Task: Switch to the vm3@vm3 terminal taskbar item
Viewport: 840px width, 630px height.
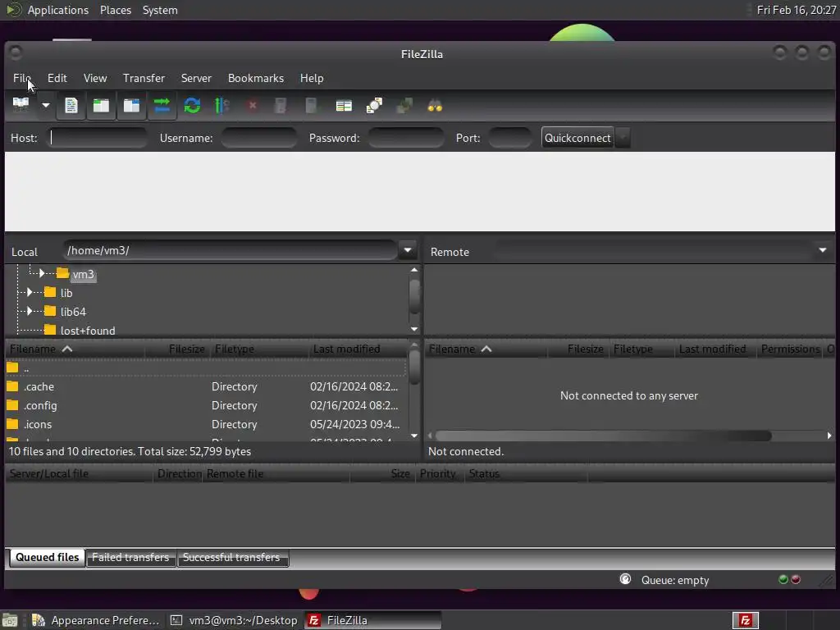Action: coord(234,620)
